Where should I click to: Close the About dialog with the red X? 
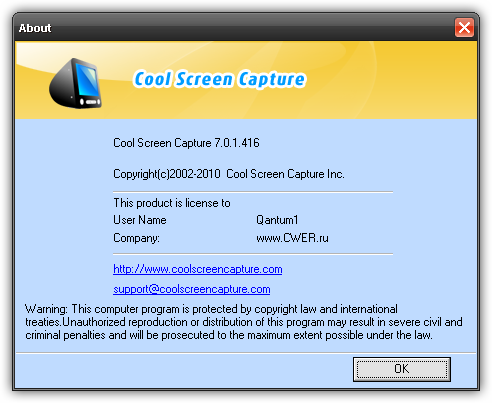click(464, 27)
